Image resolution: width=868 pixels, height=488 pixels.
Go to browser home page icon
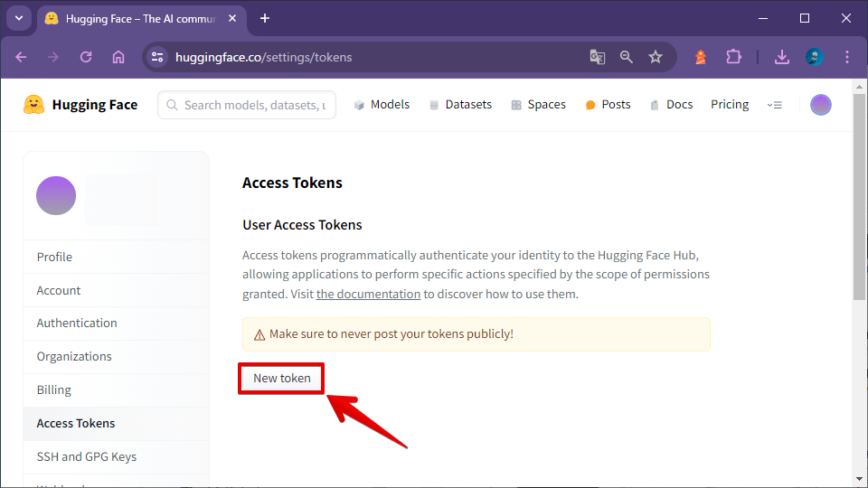[x=118, y=57]
